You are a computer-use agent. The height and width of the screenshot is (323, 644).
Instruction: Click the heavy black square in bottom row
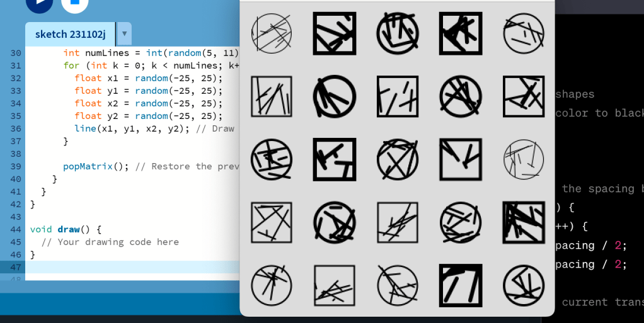click(x=461, y=285)
